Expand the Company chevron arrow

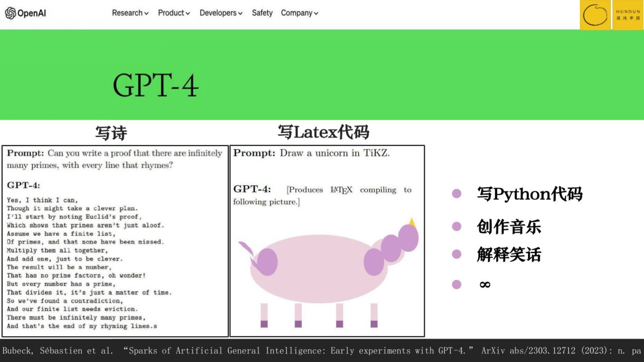click(316, 14)
